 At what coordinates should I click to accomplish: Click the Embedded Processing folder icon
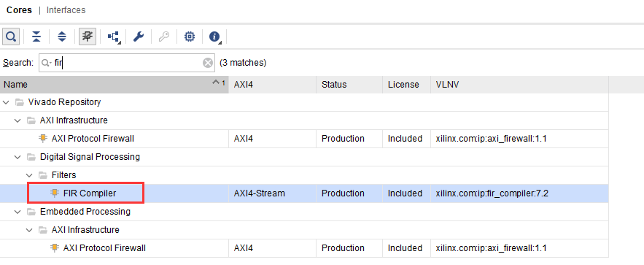[31, 212]
